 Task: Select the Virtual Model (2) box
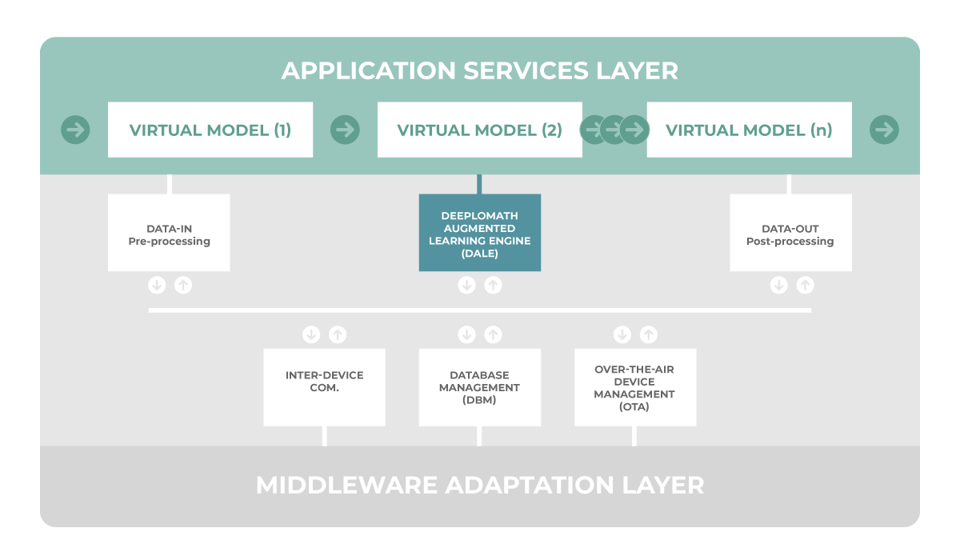coord(480,130)
